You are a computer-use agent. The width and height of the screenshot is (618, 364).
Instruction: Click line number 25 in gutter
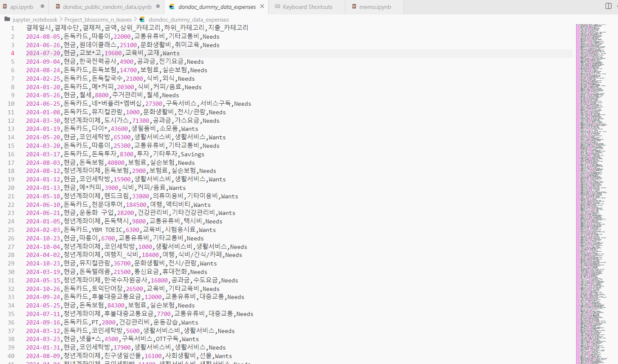coord(11,230)
